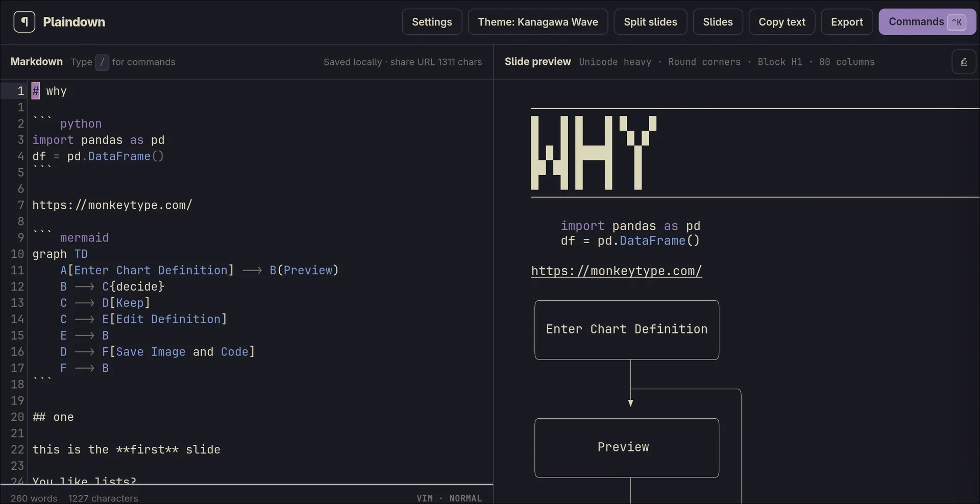Click the 'Saved locally · share URL 1311 chars' status
980x504 pixels.
point(403,62)
